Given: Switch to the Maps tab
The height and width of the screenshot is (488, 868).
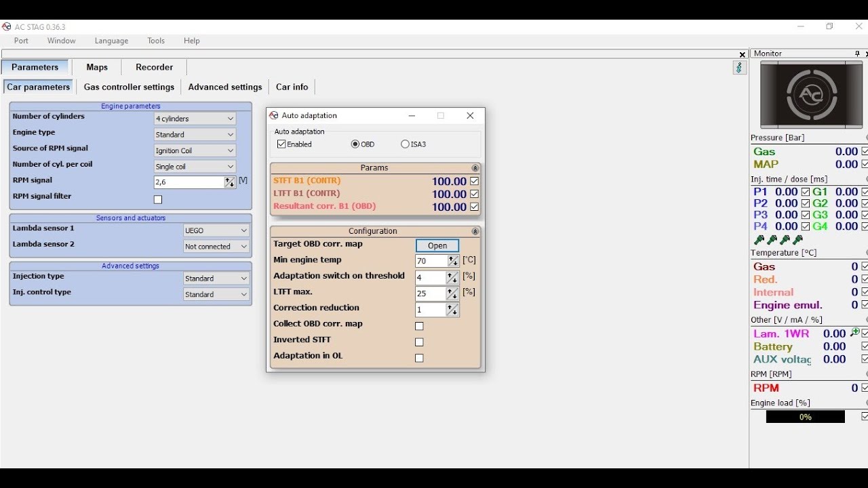Looking at the screenshot, I should tap(97, 67).
